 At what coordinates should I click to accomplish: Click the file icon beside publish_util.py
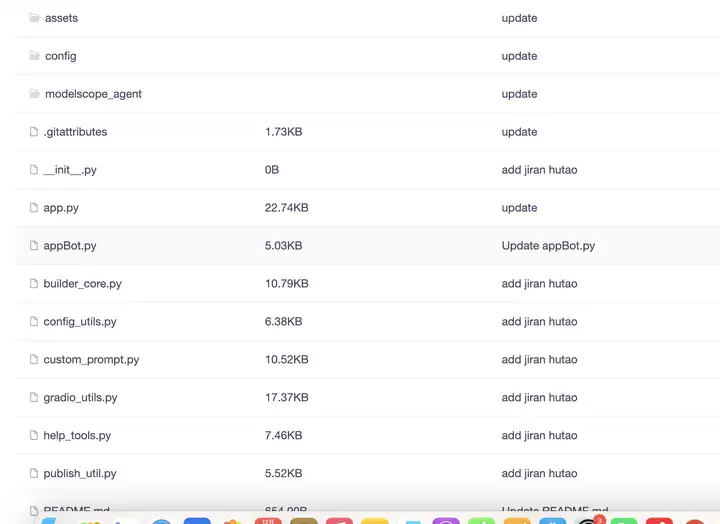pos(34,473)
